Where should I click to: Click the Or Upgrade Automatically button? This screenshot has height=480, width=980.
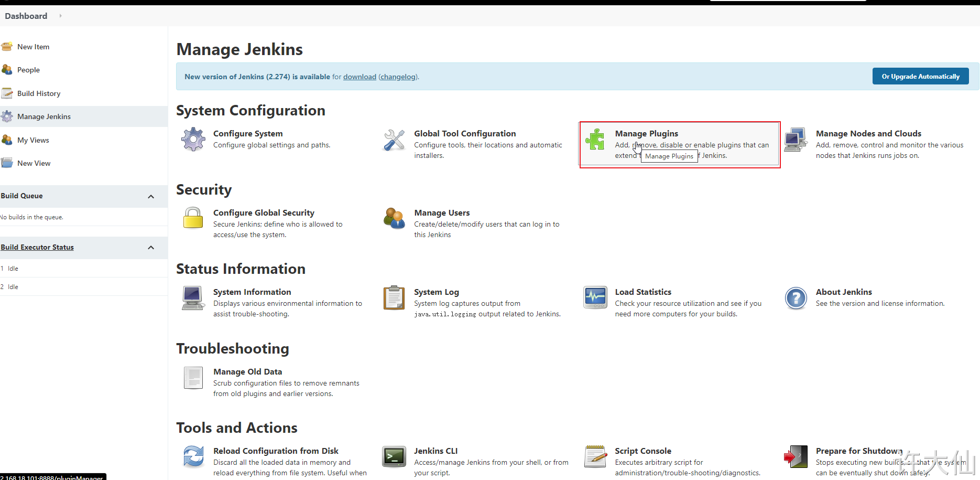921,76
